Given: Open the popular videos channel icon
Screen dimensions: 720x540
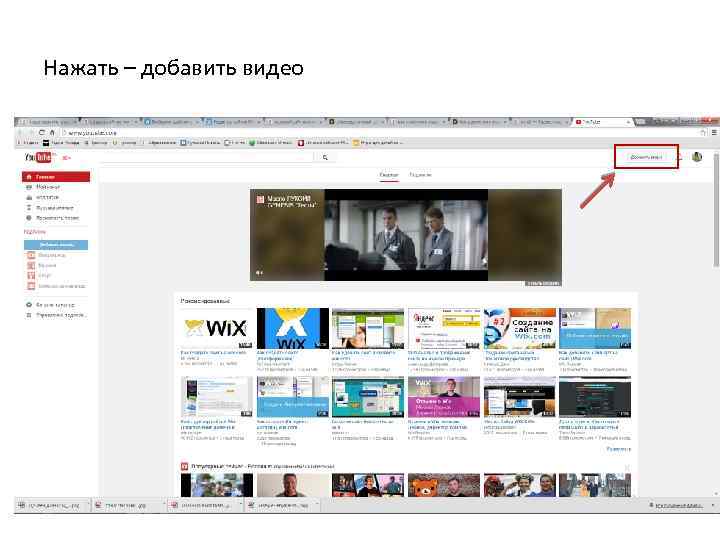Looking at the screenshot, I should pos(185,467).
